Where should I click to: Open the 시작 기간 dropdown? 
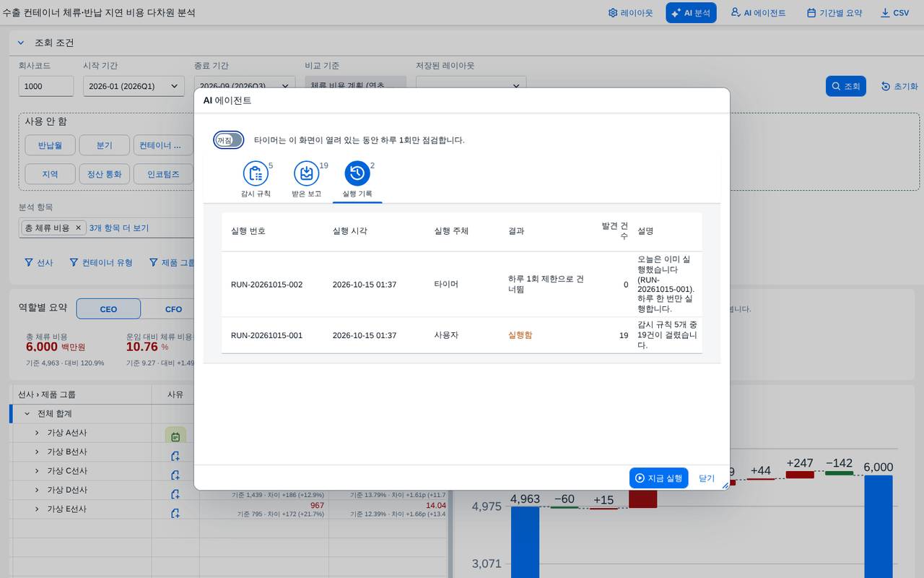coord(134,86)
